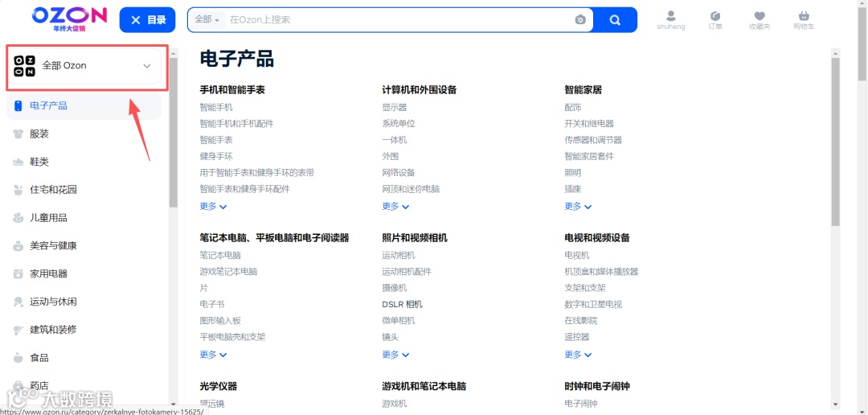Click the 游戏笔记本电脑 link
The height and width of the screenshot is (415, 868).
click(228, 272)
